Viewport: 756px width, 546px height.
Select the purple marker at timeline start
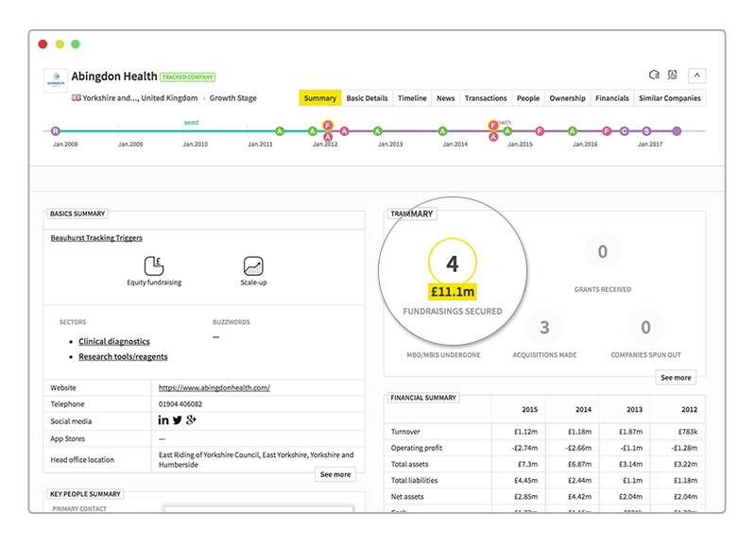coord(56,131)
